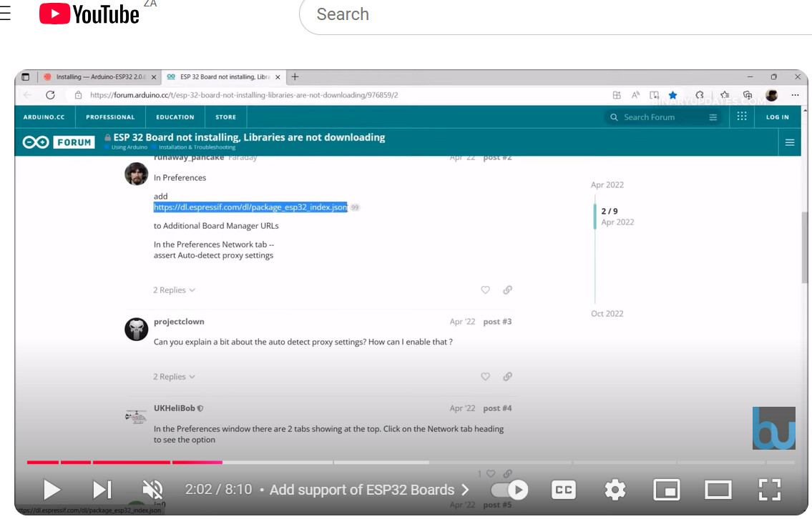Like the post about Additional Board Manager URLs
The width and height of the screenshot is (812, 519).
click(x=485, y=290)
